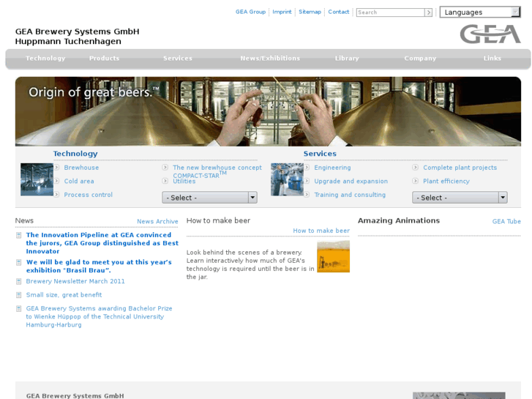Click document icon beside Small size, great benefit

coord(19,295)
